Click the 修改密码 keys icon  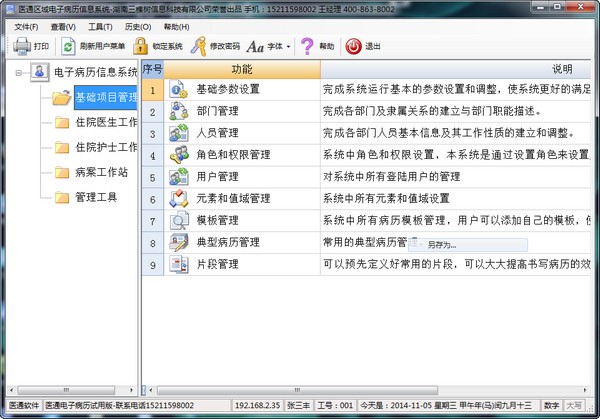click(200, 46)
